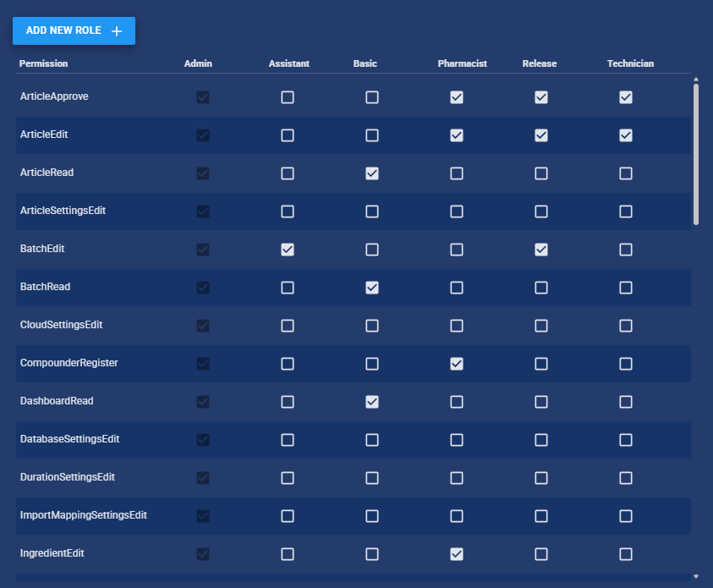Screen dimensions: 713x588
Task: Click the Permission column header
Action: pyautogui.click(x=44, y=63)
